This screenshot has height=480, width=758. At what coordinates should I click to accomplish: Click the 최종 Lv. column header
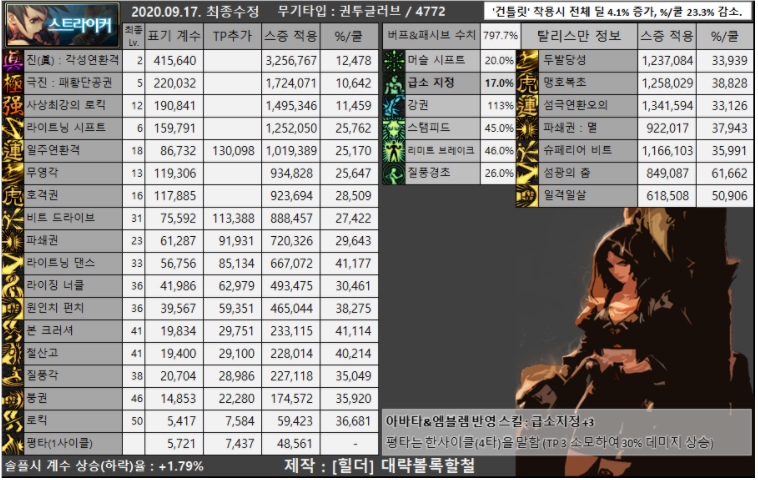133,36
